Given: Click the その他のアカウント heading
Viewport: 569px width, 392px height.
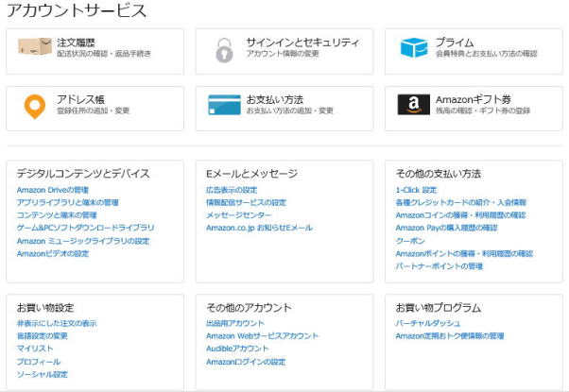Looking at the screenshot, I should point(249,308).
